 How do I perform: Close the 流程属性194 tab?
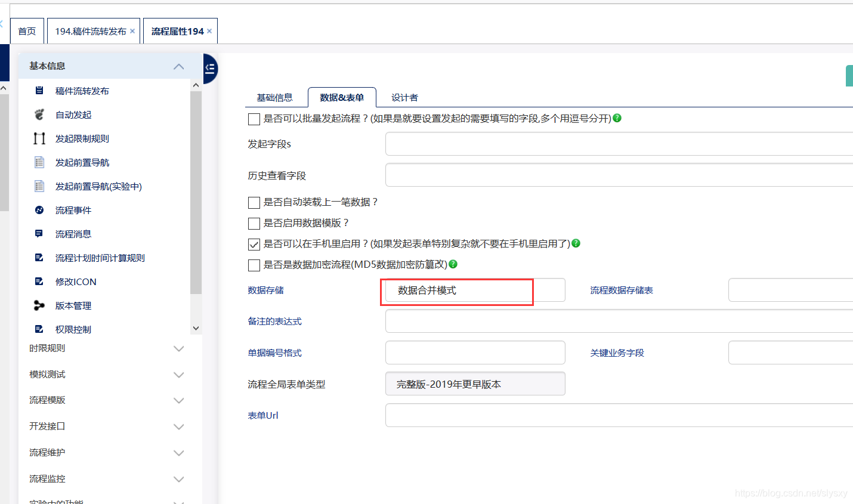pyautogui.click(x=209, y=31)
